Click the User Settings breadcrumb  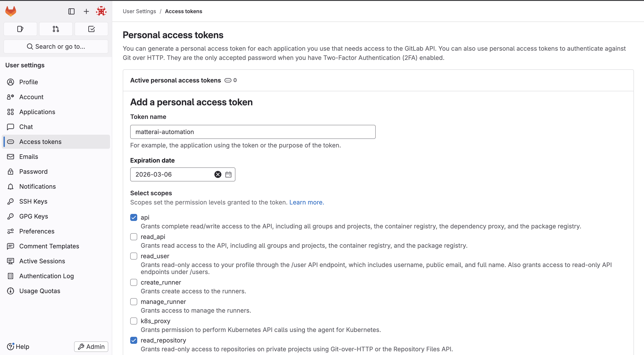(x=139, y=11)
